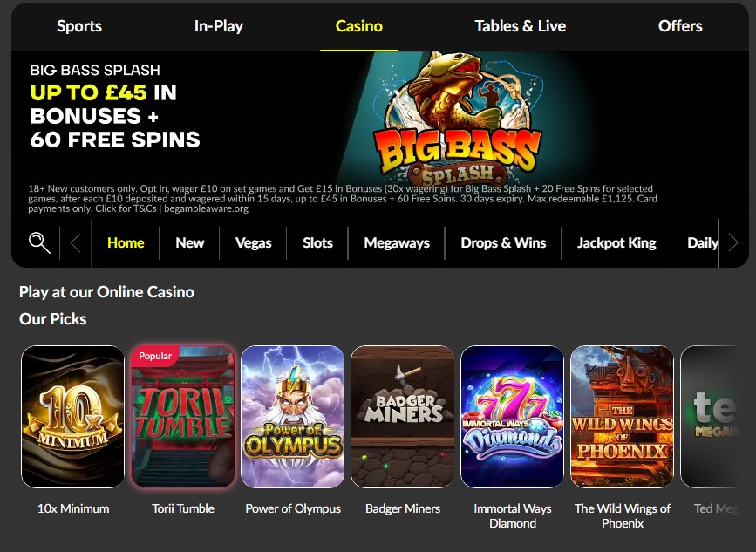Open the Power of Olympus game thumbnail
The image size is (756, 552).
293,417
